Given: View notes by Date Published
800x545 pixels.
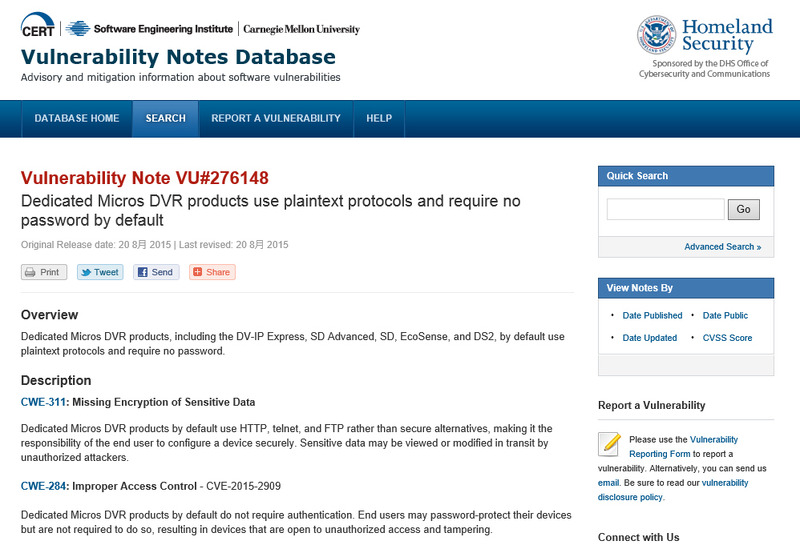Looking at the screenshot, I should 652,315.
